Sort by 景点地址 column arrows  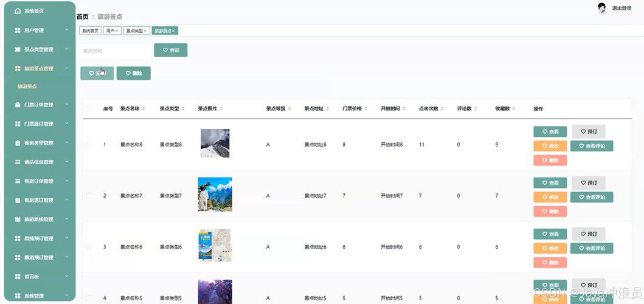[x=327, y=109]
